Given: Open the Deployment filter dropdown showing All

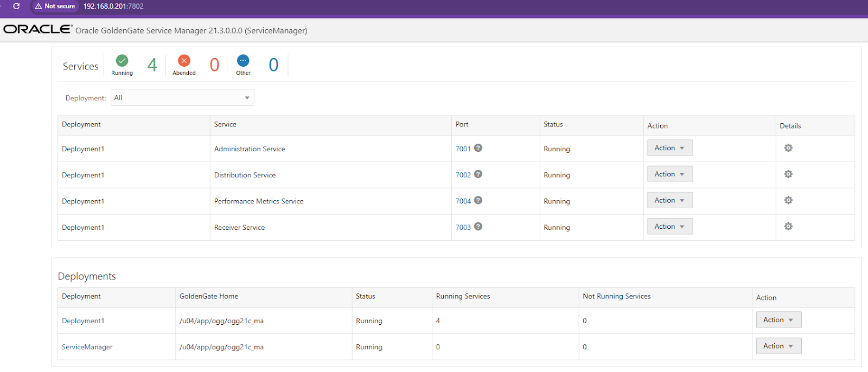Looking at the screenshot, I should click(182, 98).
